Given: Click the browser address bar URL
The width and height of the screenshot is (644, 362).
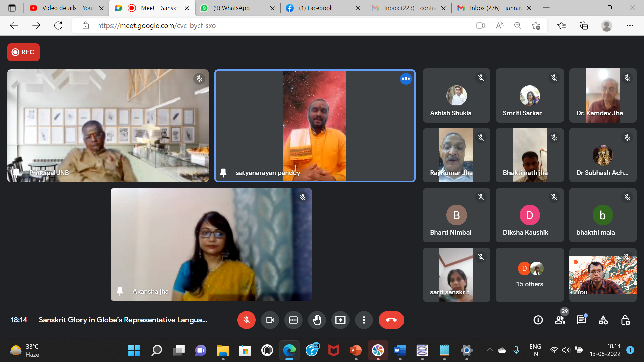Looking at the screenshot, I should point(156,26).
